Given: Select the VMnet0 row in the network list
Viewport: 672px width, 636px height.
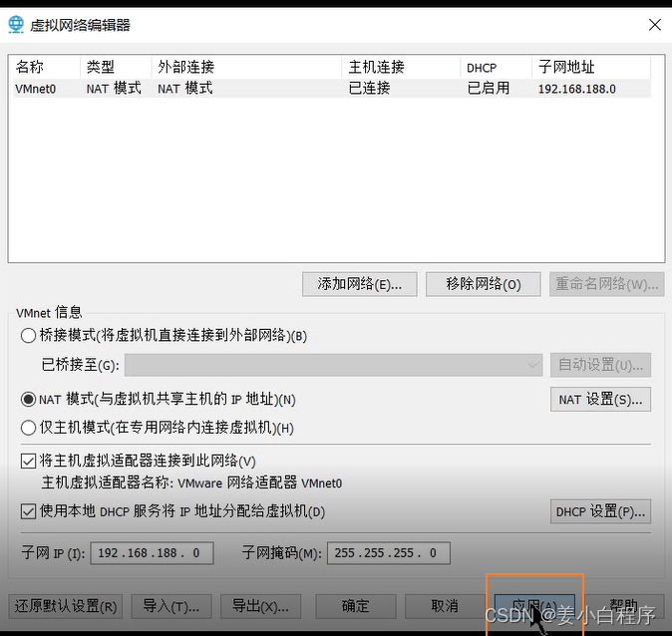Looking at the screenshot, I should [x=332, y=89].
